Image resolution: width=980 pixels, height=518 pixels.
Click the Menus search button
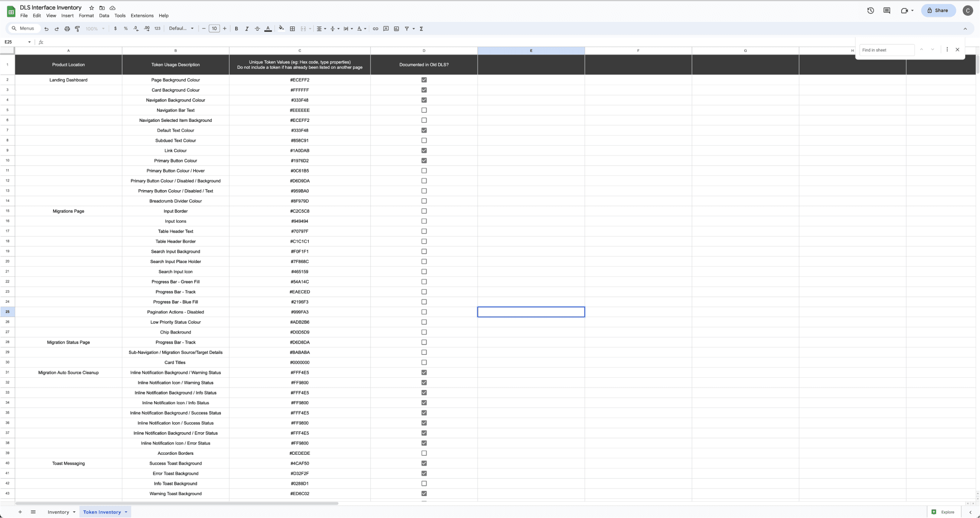click(x=23, y=29)
